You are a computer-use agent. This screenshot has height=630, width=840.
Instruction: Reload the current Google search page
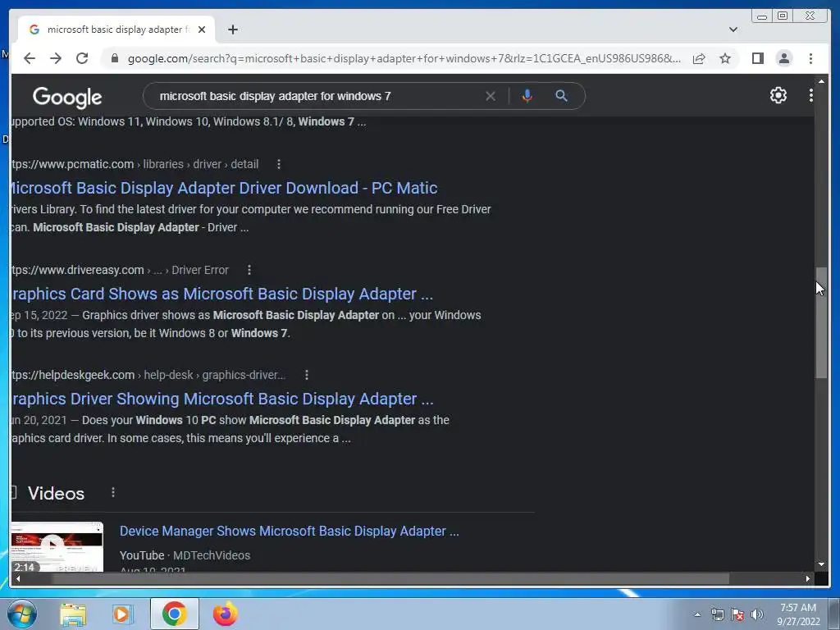click(x=82, y=58)
